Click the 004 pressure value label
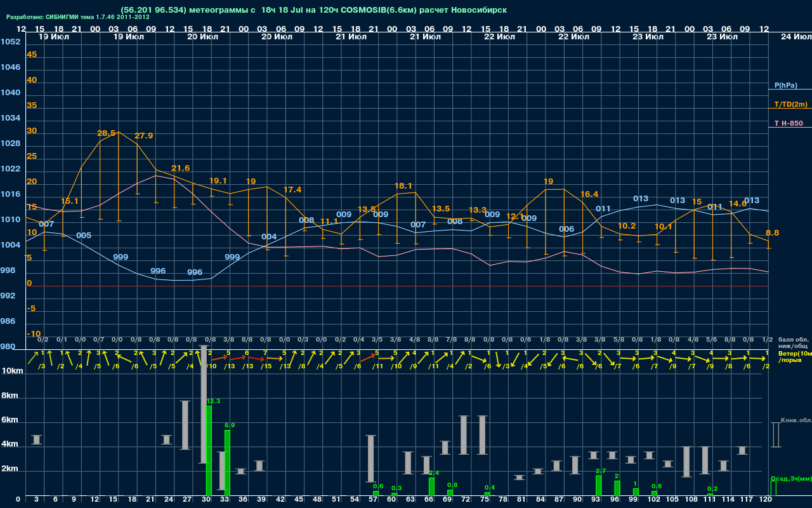 tap(269, 237)
